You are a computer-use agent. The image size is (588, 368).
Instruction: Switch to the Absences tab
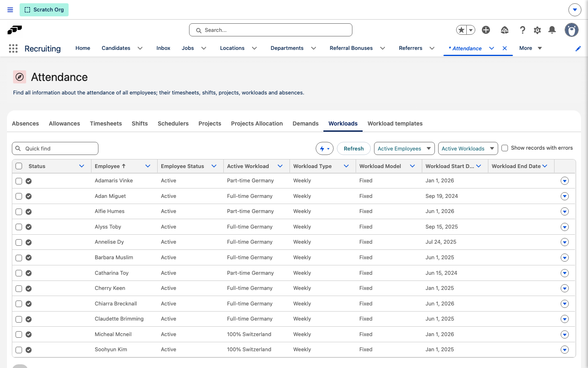click(x=25, y=123)
